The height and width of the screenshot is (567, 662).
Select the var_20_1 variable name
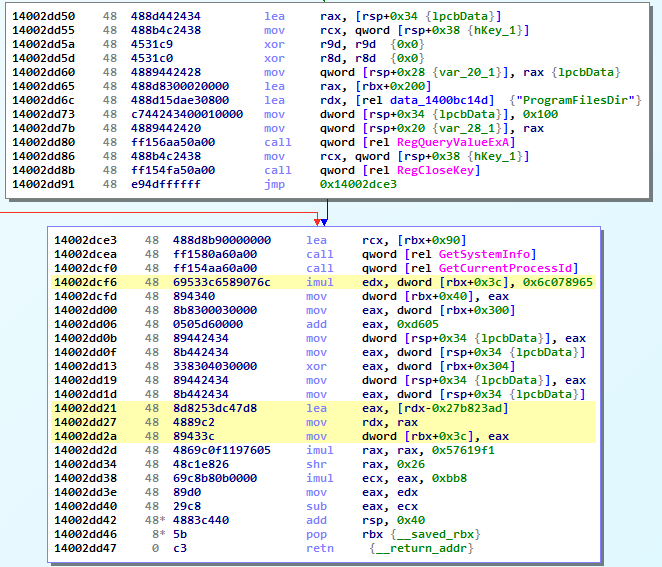click(x=467, y=72)
